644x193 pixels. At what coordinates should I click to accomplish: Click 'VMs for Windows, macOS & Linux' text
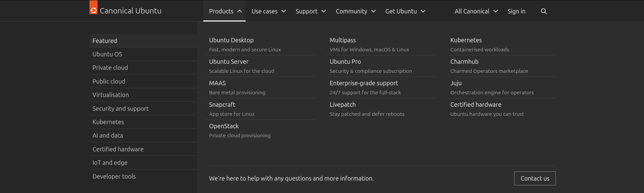[369, 49]
